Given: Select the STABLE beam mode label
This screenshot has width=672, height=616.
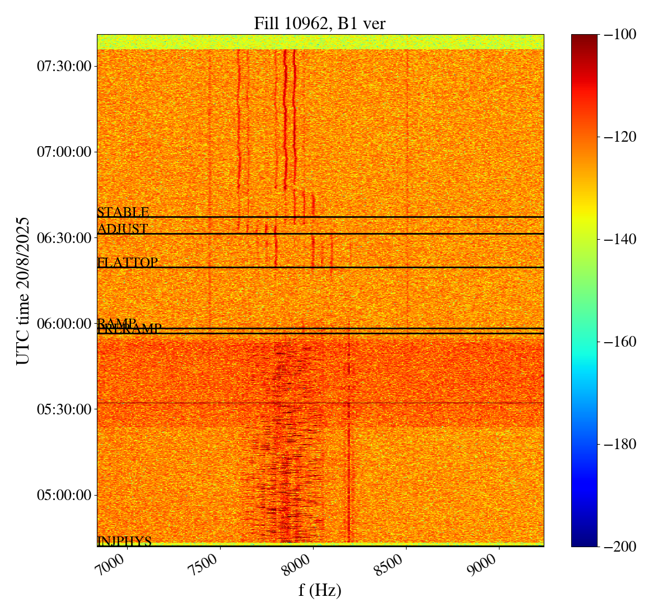Looking at the screenshot, I should [x=123, y=212].
